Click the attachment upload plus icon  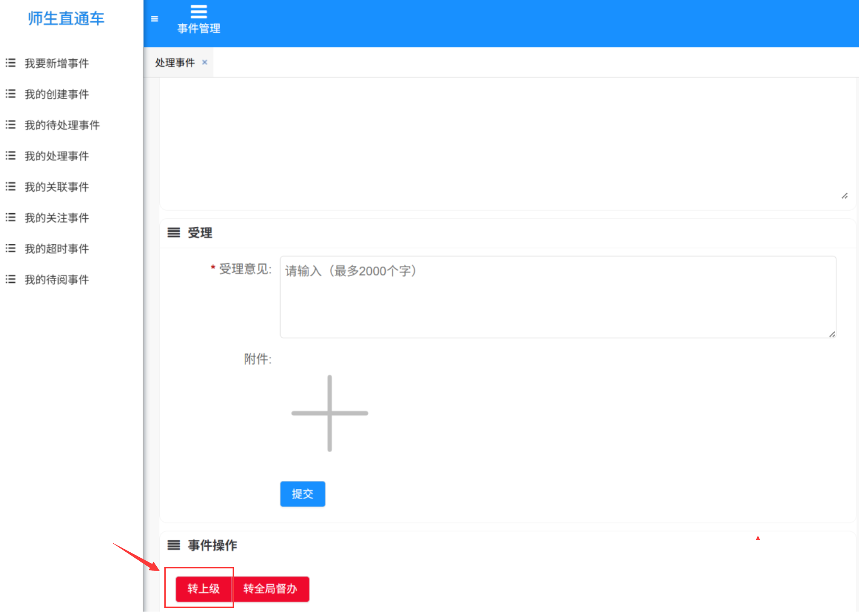point(330,413)
